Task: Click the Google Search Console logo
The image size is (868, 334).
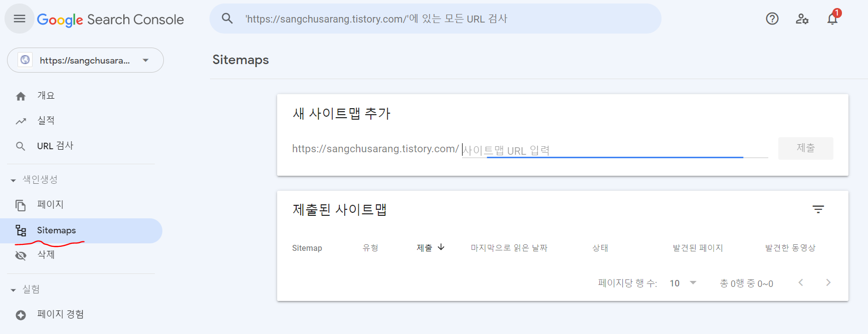Action: [110, 20]
